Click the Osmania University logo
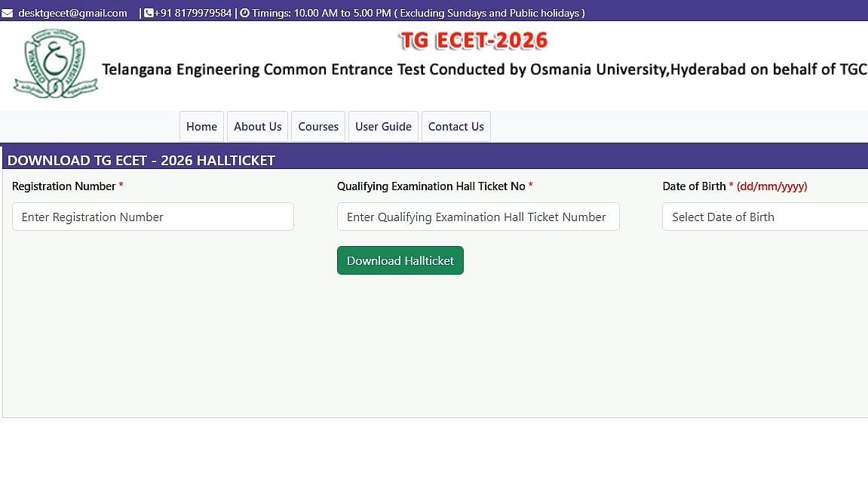This screenshot has width=868, height=489. [x=55, y=63]
